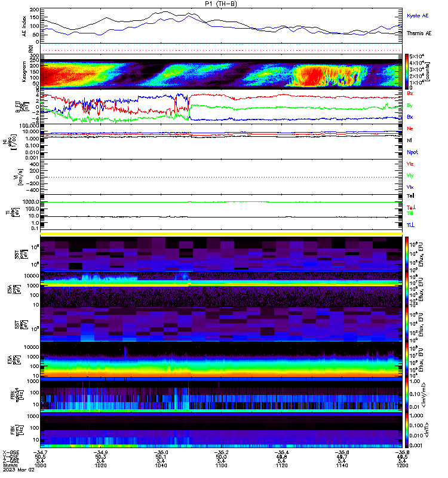448x478 pixels.
Task: Click the yellow bar above the SST spectrogram
Action: coord(221,234)
